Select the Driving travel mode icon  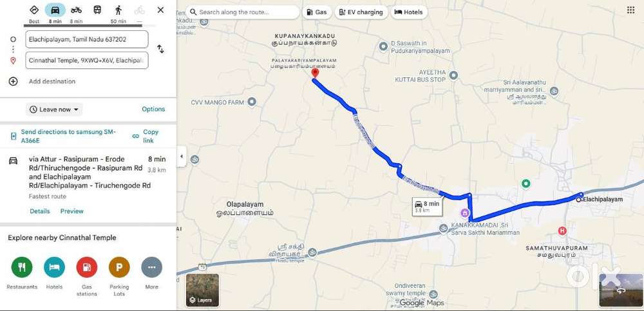[x=55, y=10]
